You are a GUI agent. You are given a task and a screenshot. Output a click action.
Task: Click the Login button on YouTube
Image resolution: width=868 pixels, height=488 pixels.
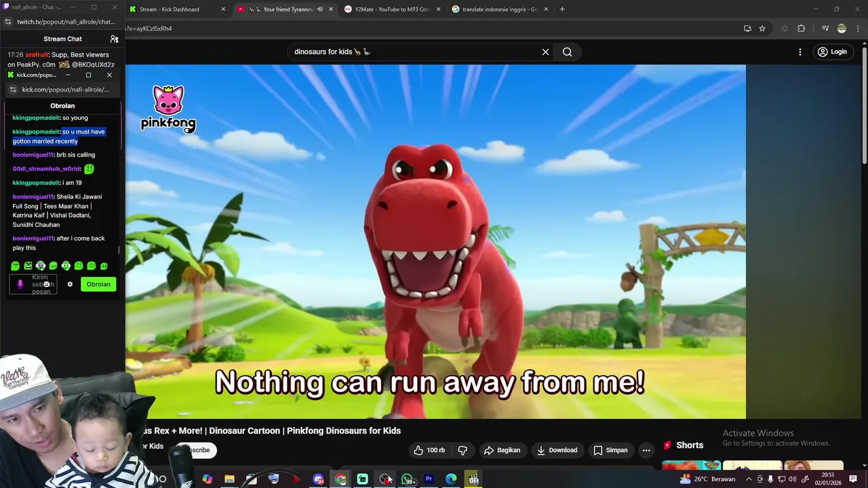tap(832, 52)
